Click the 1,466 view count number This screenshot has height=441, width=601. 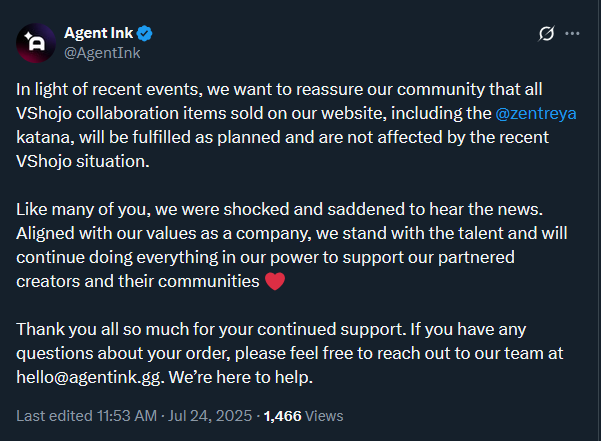coord(282,416)
